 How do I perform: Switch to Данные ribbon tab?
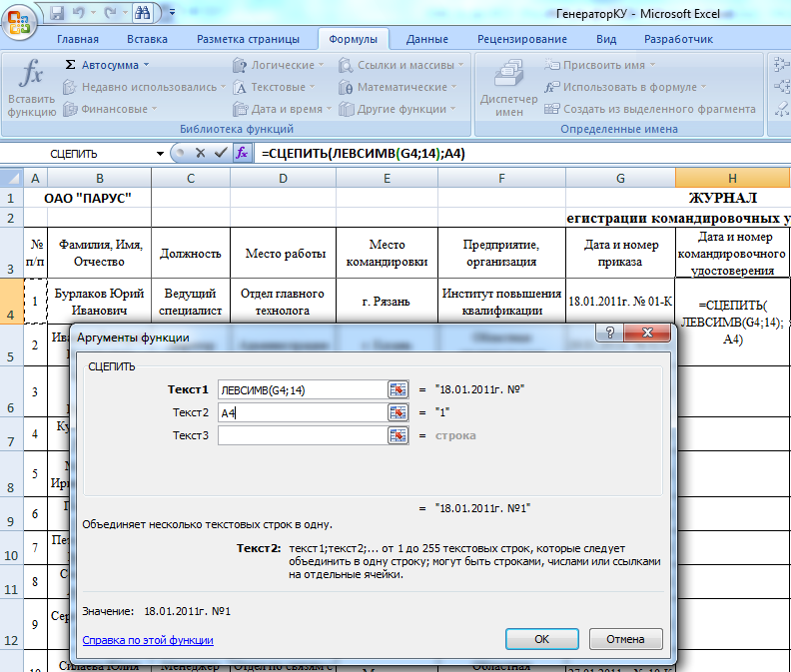[426, 39]
